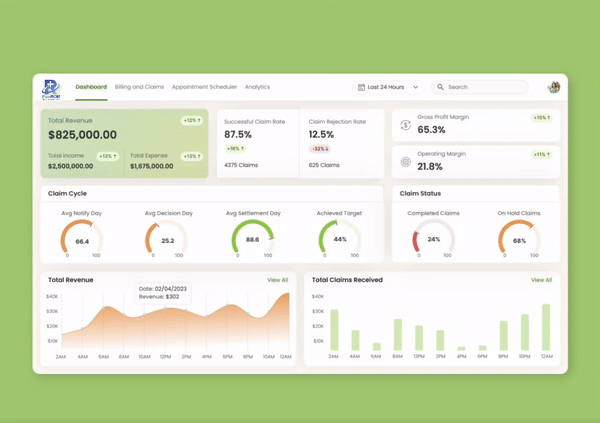
Task: Click the +12% badge on Total Revenue
Action: point(192,120)
